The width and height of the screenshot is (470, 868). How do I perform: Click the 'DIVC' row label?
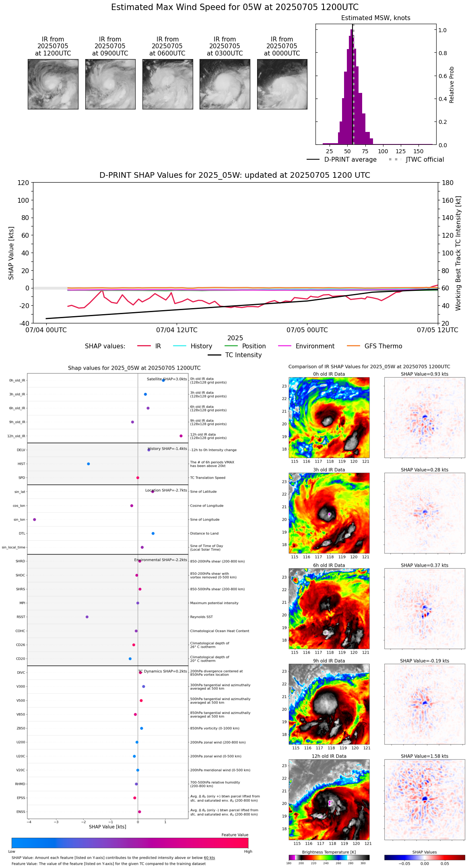(21, 673)
